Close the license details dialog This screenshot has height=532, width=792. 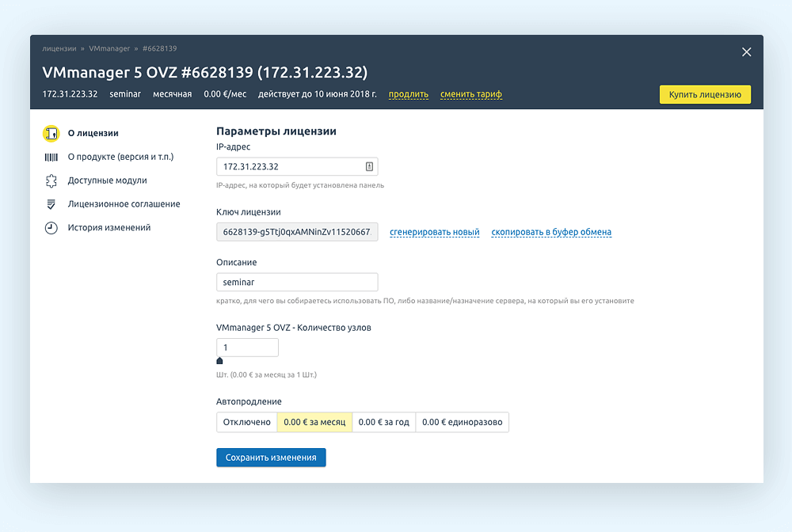click(x=746, y=51)
